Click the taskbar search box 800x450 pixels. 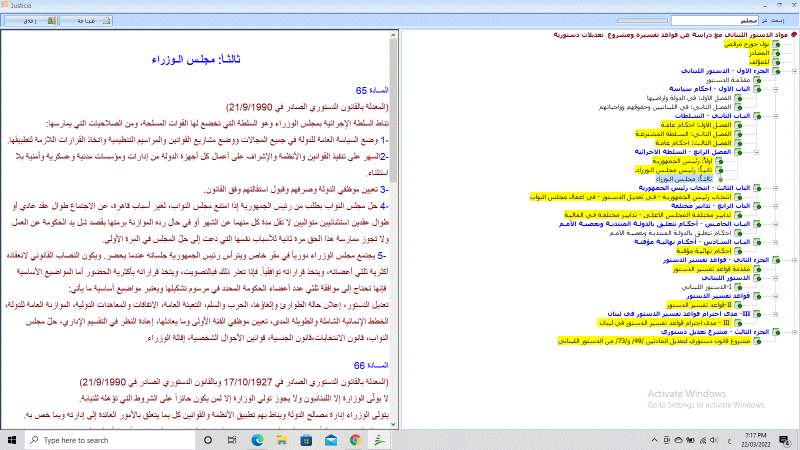pos(110,440)
